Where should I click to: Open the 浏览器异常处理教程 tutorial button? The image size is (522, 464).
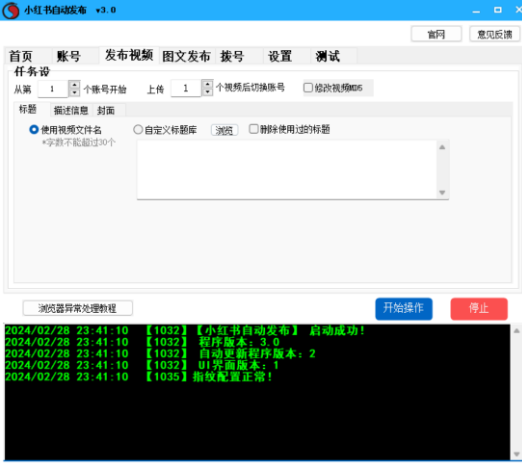click(78, 308)
